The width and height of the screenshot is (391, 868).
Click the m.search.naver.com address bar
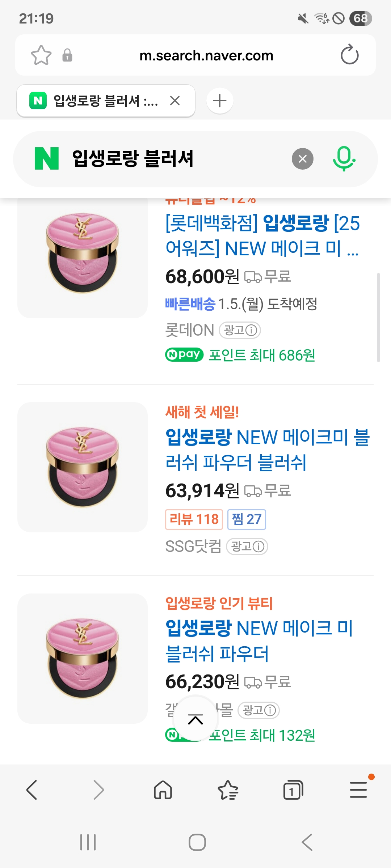coord(206,55)
